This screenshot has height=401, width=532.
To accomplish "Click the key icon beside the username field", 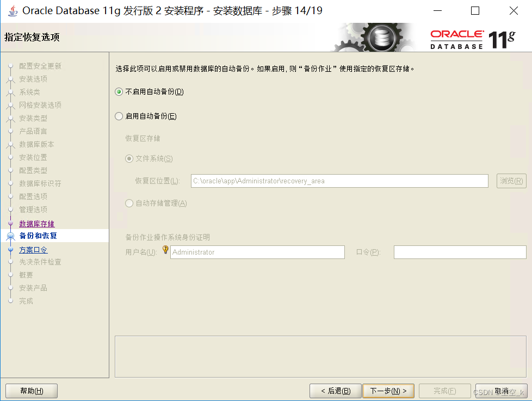I will click(164, 249).
